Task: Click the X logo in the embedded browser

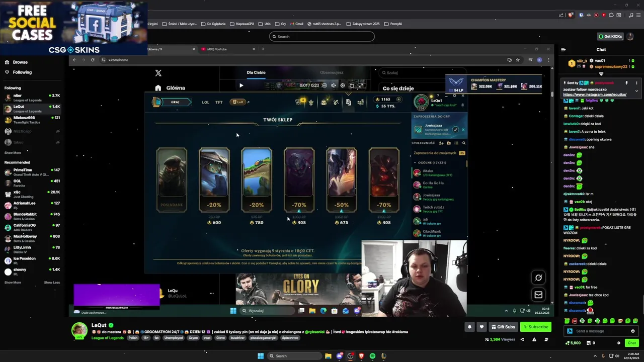Action: [158, 73]
